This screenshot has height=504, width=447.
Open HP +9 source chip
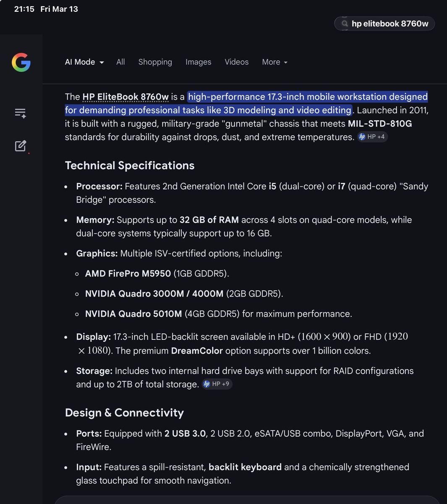point(217,384)
